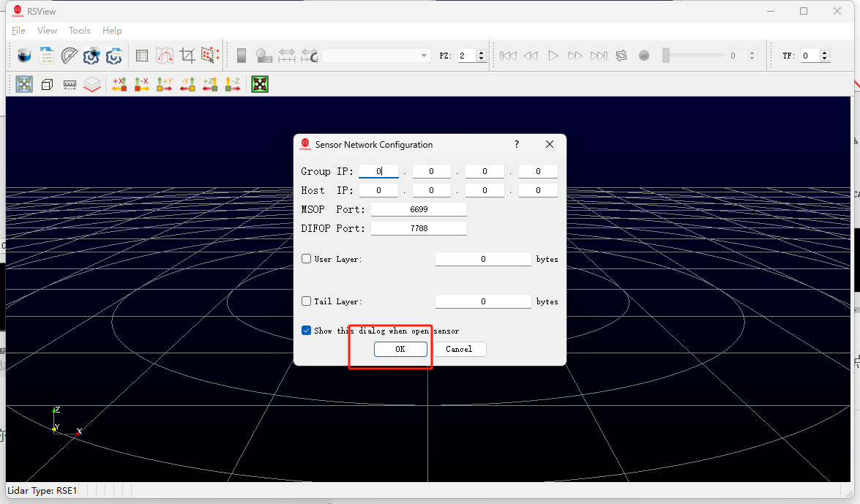Click the first Group IP octet field

[378, 171]
